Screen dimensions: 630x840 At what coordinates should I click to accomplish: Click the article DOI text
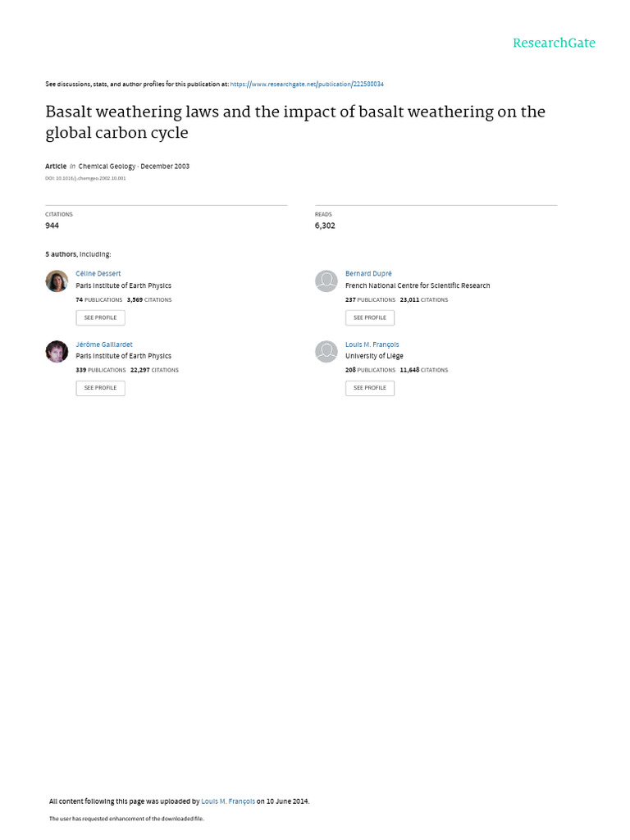tap(85, 178)
